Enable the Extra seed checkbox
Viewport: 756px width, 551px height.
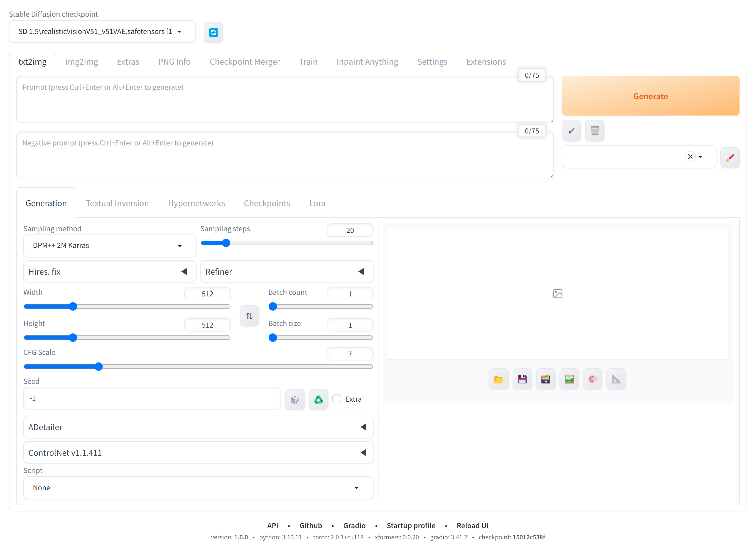337,399
